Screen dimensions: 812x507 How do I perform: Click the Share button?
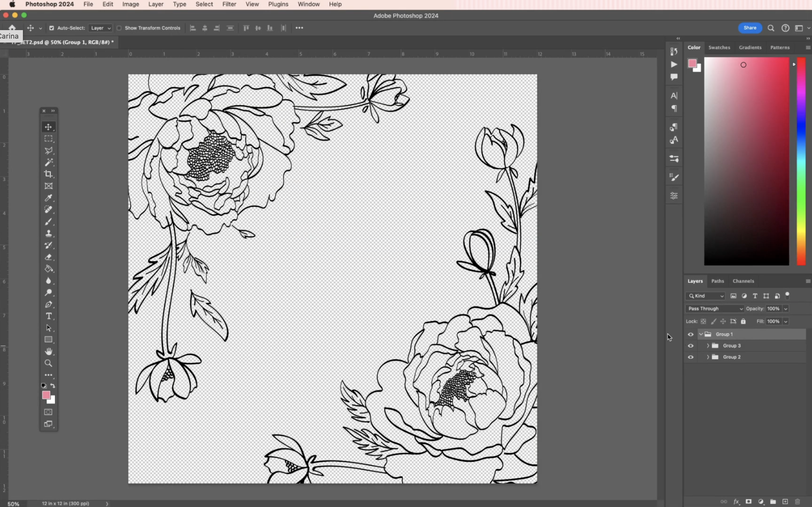coord(750,28)
